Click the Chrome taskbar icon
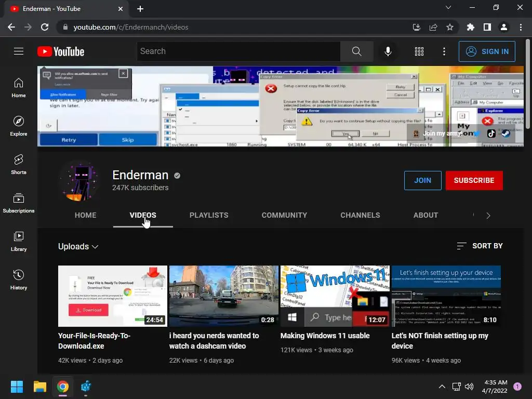Viewport: 532px width, 399px height. [63, 387]
